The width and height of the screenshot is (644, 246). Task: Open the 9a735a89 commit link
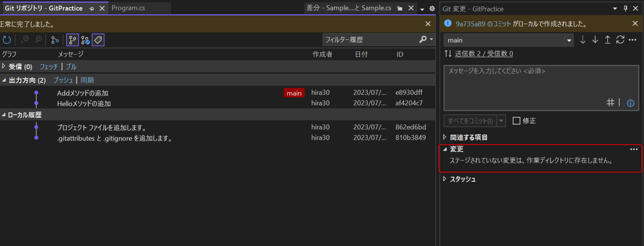coord(483,24)
